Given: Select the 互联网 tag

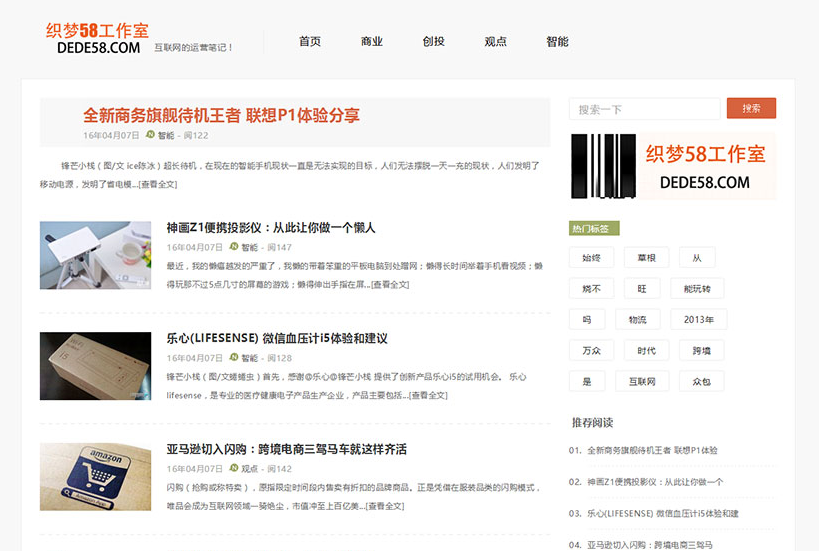Looking at the screenshot, I should pos(642,381).
